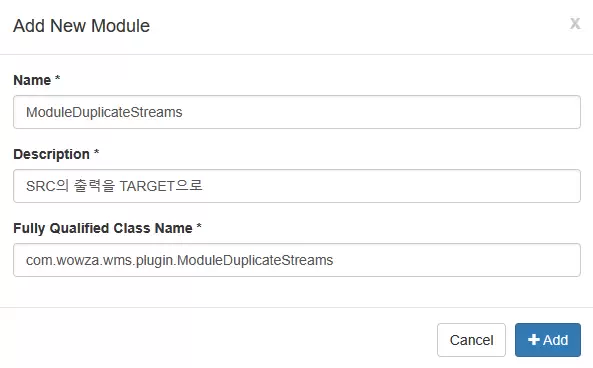Screen dimensions: 593x368
Task: Click the word SRC in description field
Action: (41, 186)
